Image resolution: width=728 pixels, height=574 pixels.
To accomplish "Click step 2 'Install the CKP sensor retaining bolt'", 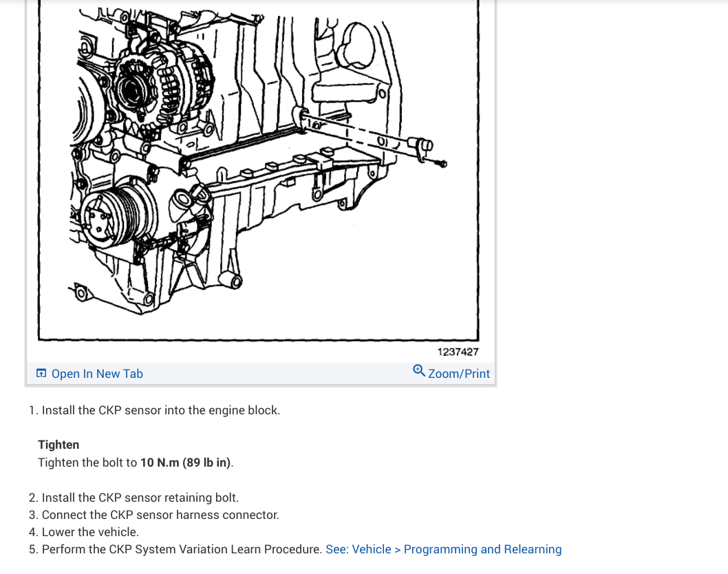I will point(133,498).
